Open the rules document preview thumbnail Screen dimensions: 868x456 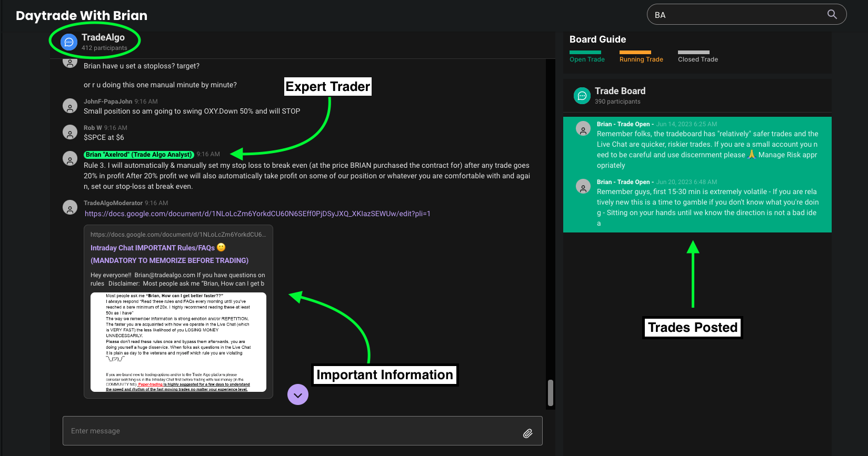point(178,342)
